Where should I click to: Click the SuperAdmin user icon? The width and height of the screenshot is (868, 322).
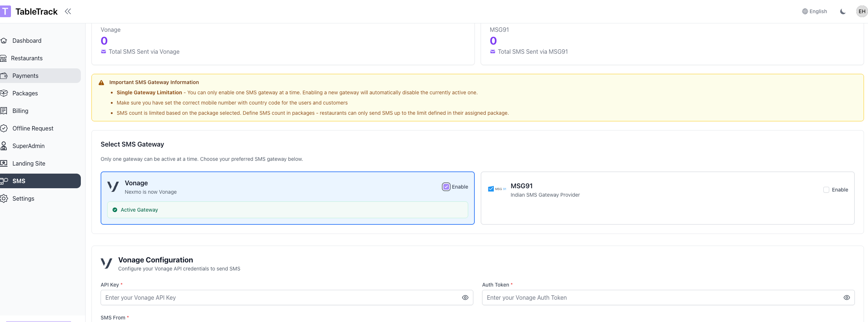(4, 146)
